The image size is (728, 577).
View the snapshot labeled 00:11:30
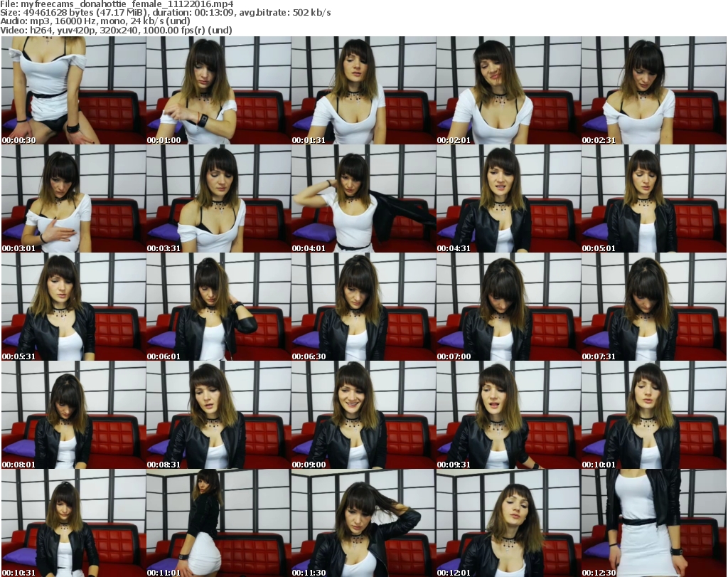(363, 523)
